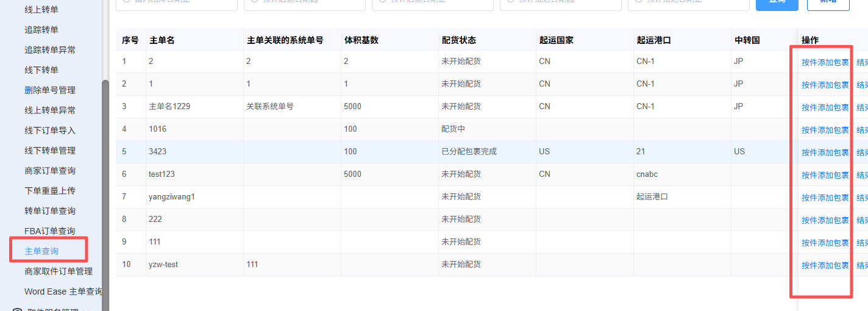Open the 线下订单导入 menu entry
Viewport: 868px width, 311px height.
[50, 130]
